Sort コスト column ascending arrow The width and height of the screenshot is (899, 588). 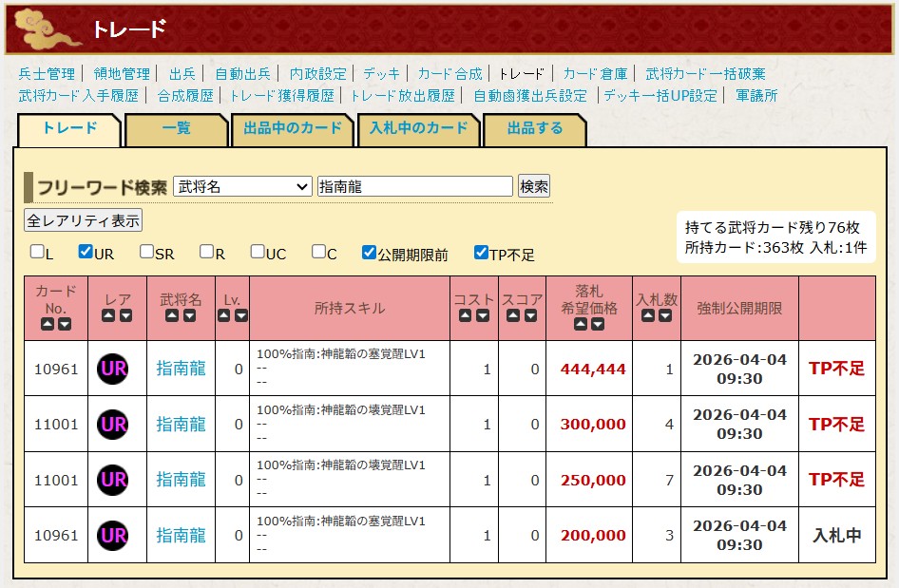point(466,315)
